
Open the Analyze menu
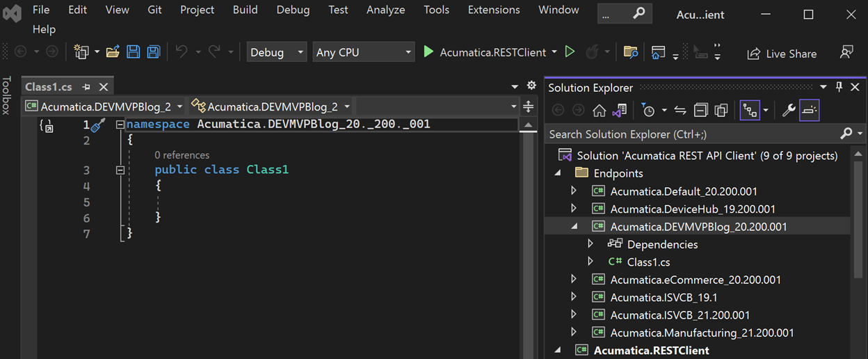[385, 10]
